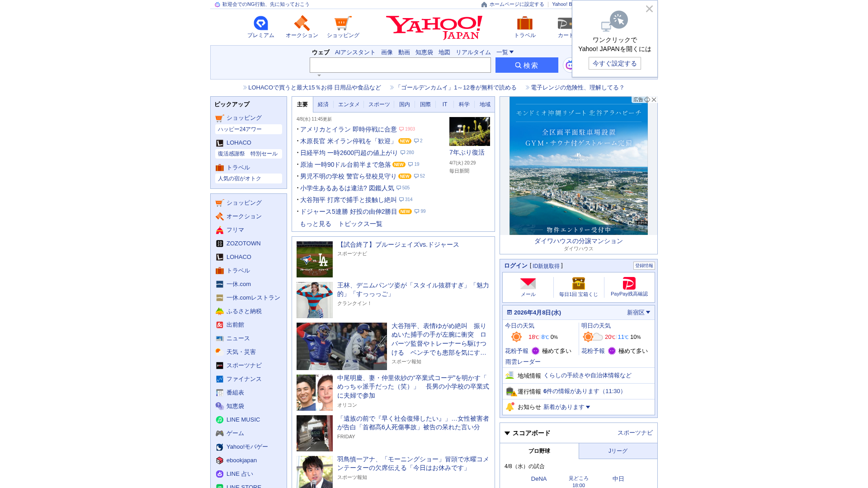Switch to the Jリーグ scoreboard tab

(x=618, y=450)
